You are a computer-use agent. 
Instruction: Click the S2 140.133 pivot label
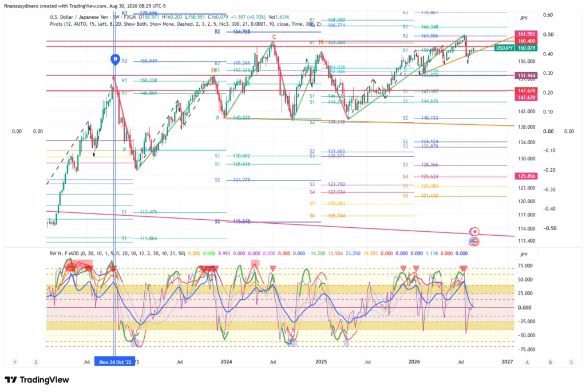pos(421,118)
